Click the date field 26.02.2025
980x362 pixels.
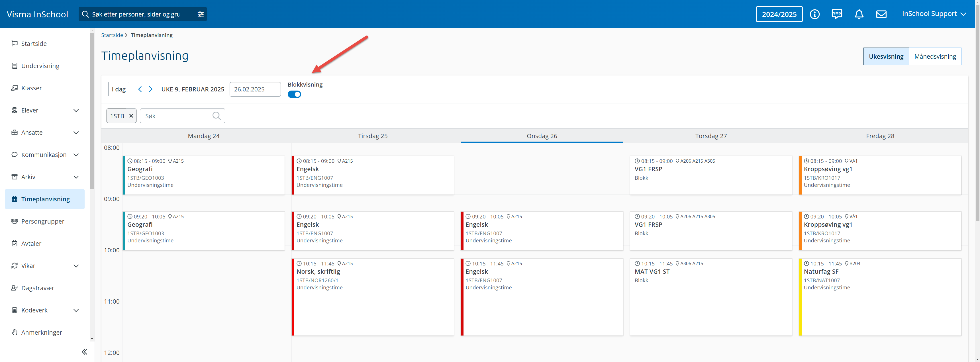click(x=255, y=89)
